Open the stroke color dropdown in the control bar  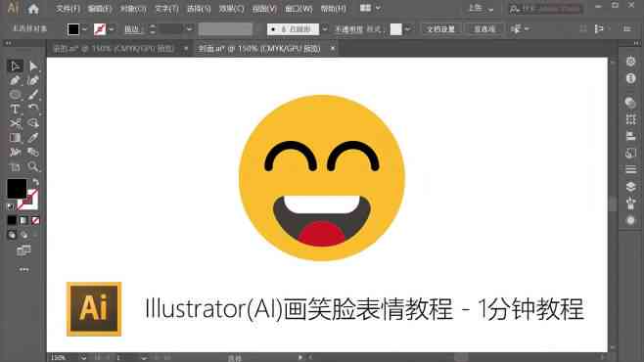[112, 29]
